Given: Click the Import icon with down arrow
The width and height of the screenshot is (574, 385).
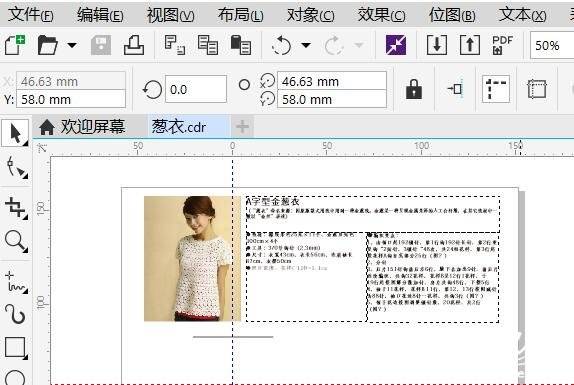Looking at the screenshot, I should coord(437,45).
